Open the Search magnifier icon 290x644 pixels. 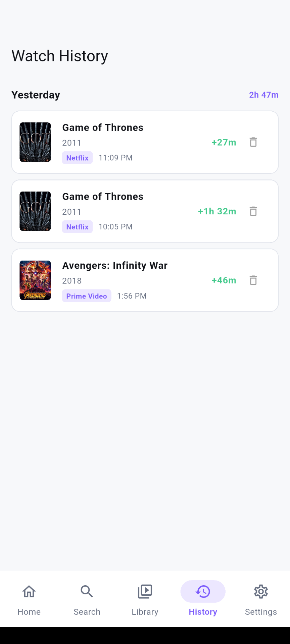87,591
